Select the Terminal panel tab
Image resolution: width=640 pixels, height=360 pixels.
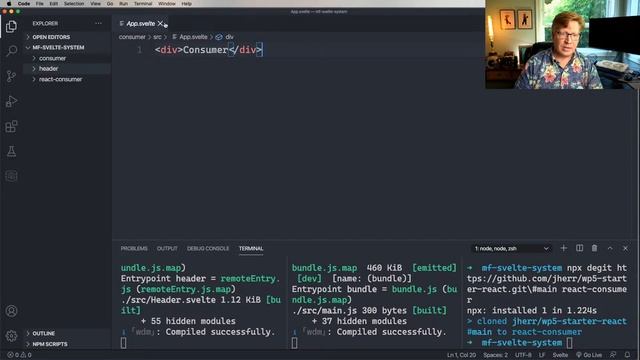(251, 249)
